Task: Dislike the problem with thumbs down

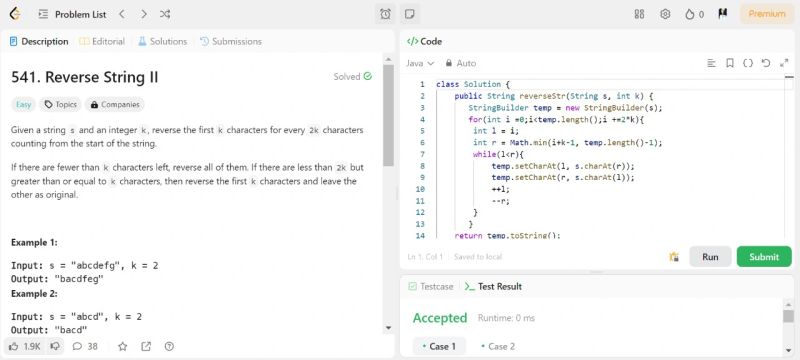Action: (x=55, y=346)
